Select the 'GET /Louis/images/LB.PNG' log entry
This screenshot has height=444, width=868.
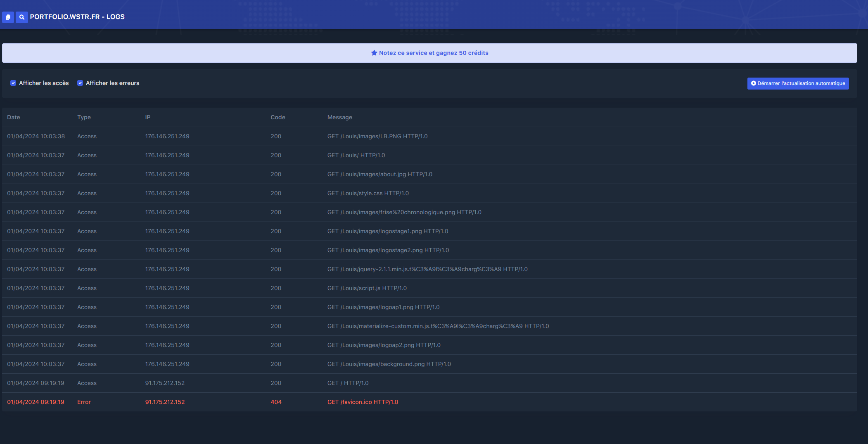[377, 136]
